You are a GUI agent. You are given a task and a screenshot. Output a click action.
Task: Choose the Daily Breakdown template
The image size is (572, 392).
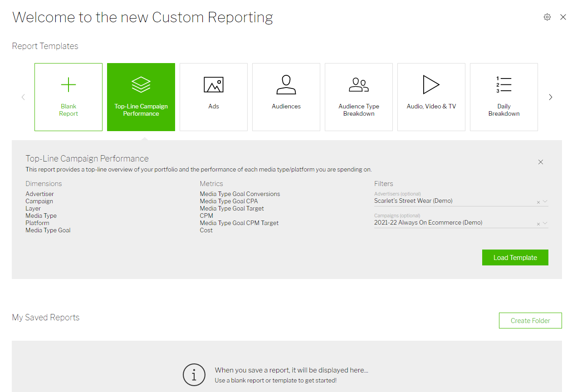(504, 97)
